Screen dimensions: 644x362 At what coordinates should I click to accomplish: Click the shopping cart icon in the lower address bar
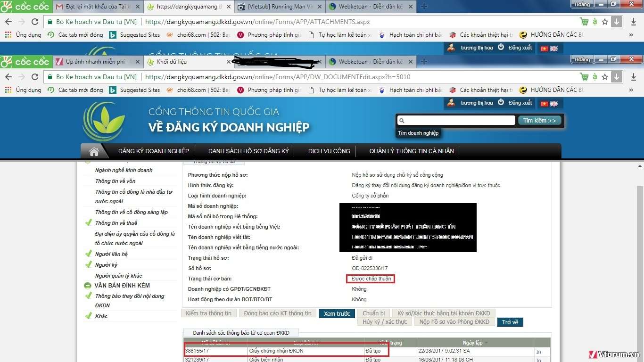coord(585,77)
